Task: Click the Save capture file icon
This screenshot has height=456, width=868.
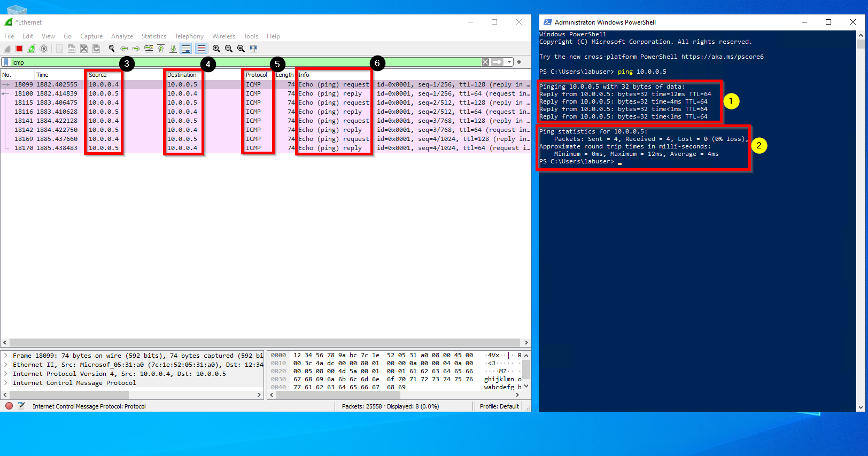Action: click(71, 49)
